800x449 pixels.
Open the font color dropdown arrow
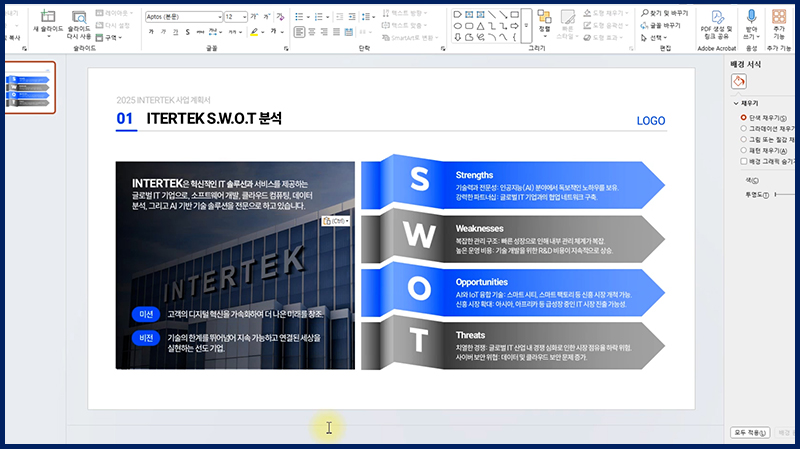282,32
